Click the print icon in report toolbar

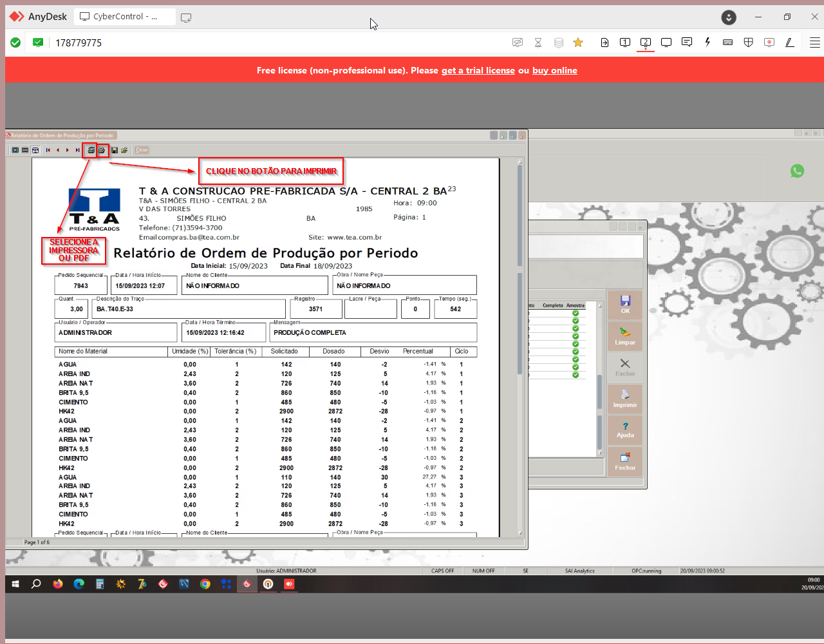pyautogui.click(x=102, y=150)
